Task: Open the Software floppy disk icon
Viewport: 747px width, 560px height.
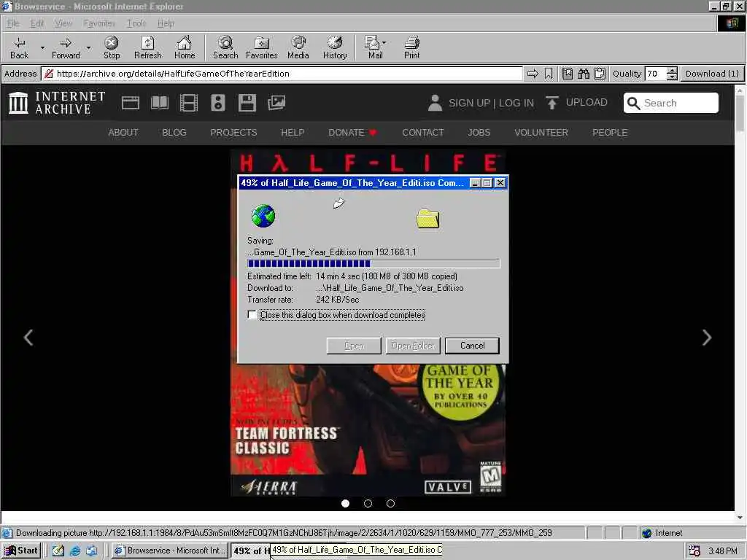Action: point(247,103)
